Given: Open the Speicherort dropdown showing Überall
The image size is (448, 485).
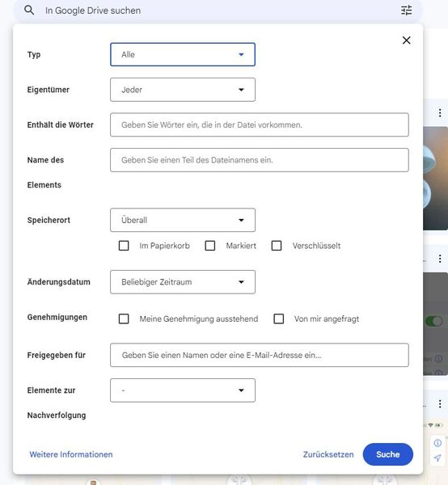Looking at the screenshot, I should pyautogui.click(x=183, y=220).
